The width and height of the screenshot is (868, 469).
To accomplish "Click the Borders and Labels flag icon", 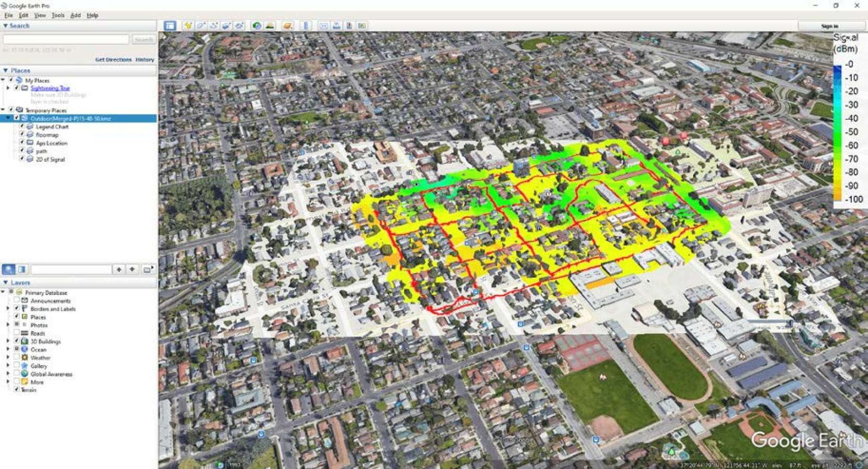I will (24, 308).
